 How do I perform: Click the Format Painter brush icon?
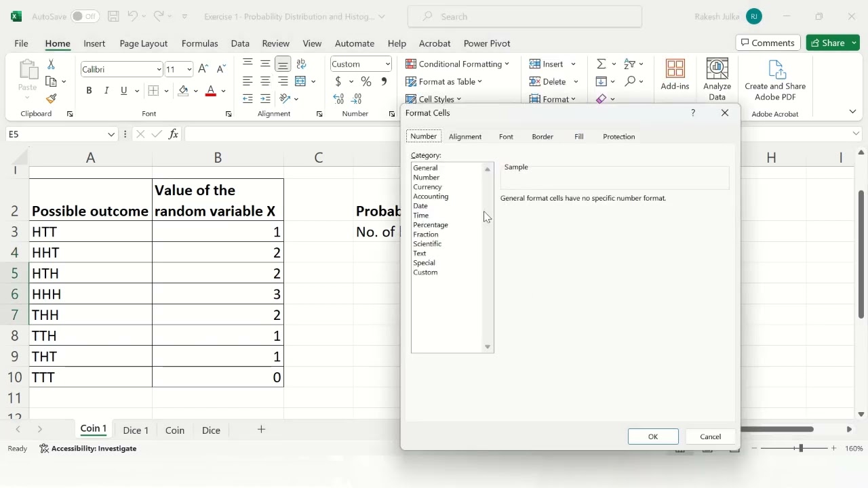pos(52,99)
